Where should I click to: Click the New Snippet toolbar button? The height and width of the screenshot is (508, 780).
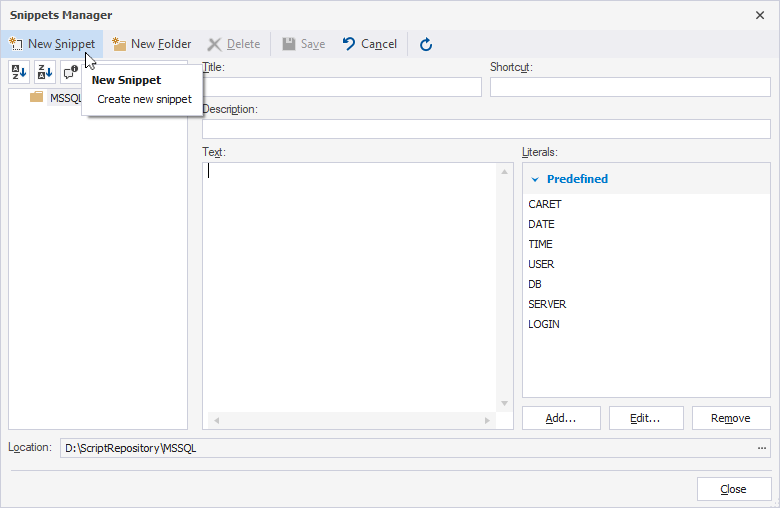click(x=52, y=44)
